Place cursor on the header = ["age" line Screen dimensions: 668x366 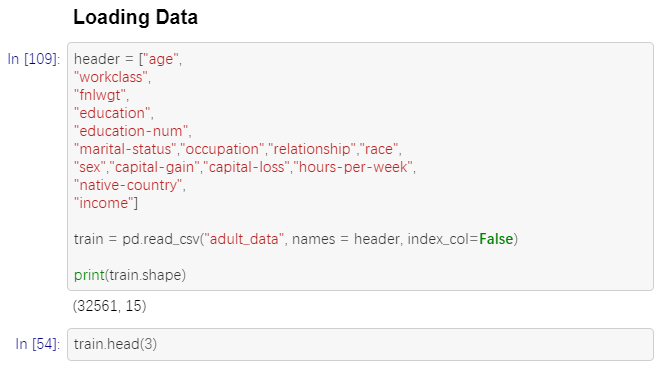pos(128,59)
